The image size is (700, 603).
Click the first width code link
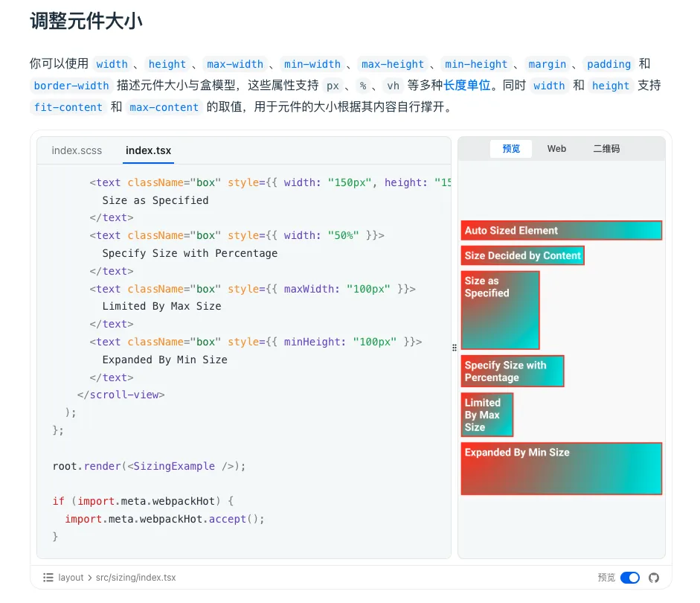[112, 64]
